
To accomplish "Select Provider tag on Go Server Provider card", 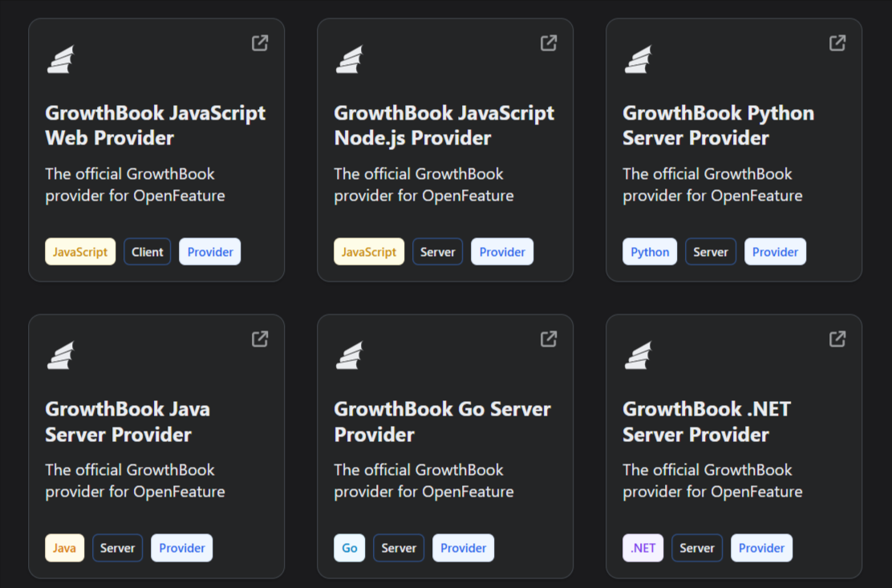I will (463, 548).
